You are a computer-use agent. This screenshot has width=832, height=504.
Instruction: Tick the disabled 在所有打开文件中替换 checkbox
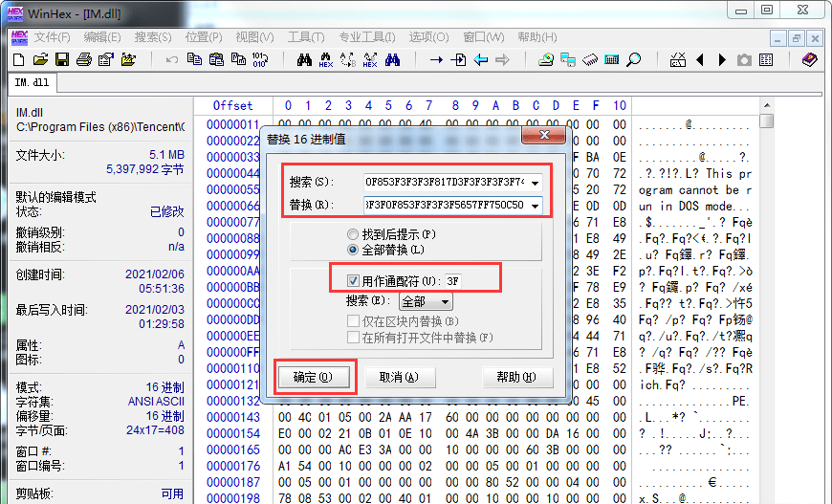(x=353, y=338)
